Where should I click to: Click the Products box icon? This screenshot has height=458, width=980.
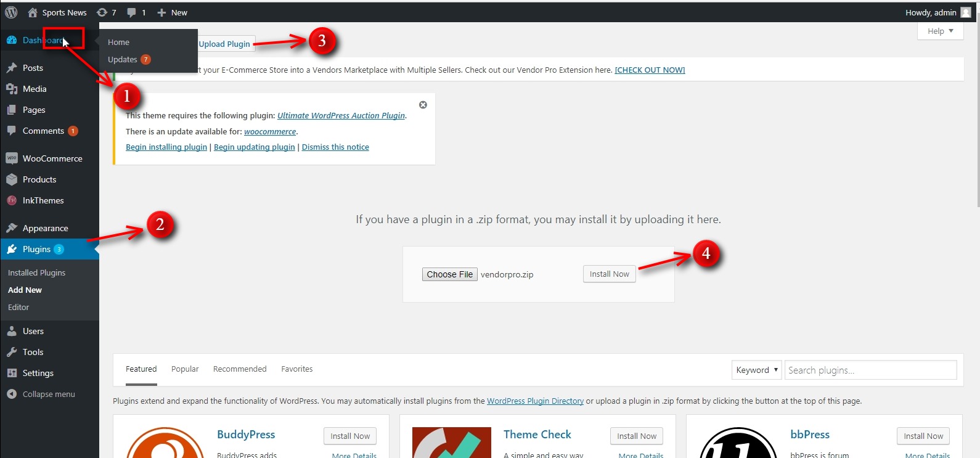click(11, 179)
